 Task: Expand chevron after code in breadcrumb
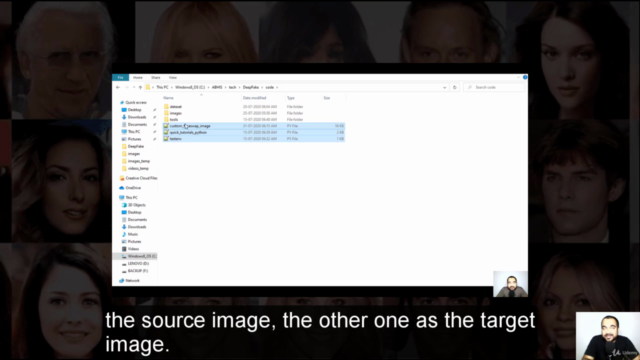click(x=277, y=87)
